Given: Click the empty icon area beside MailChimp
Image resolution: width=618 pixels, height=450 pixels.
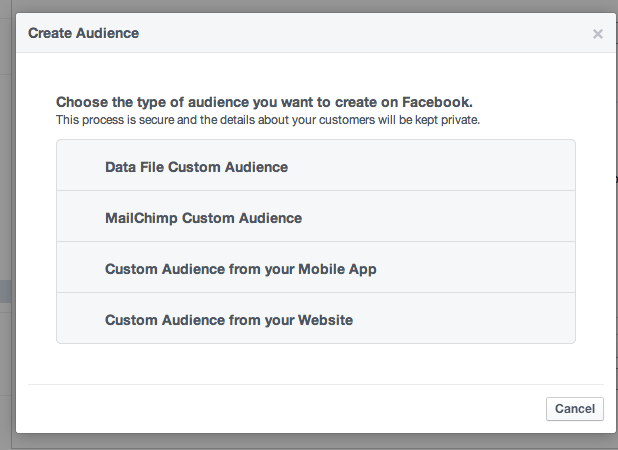Looking at the screenshot, I should pyautogui.click(x=81, y=218).
